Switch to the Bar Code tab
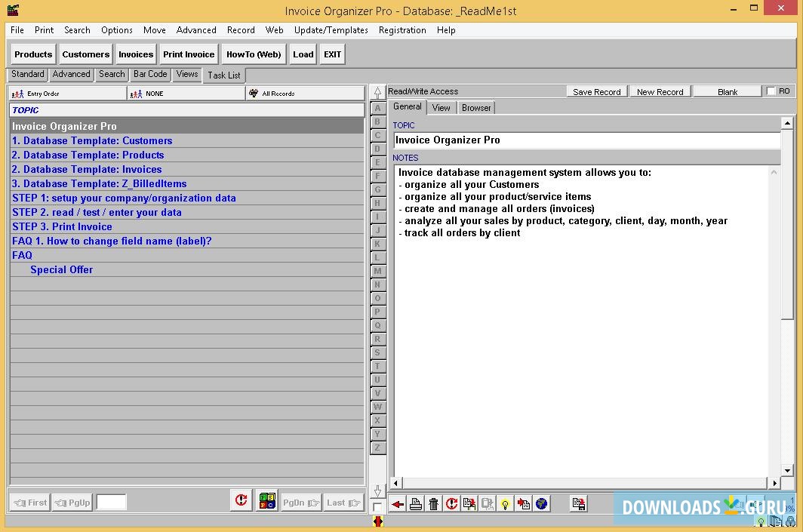The image size is (803, 532). (150, 74)
